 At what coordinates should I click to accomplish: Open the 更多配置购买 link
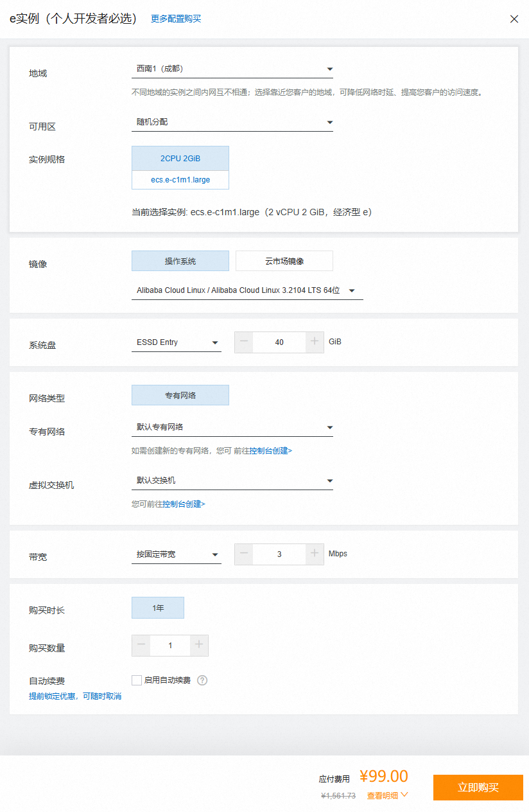coord(176,19)
